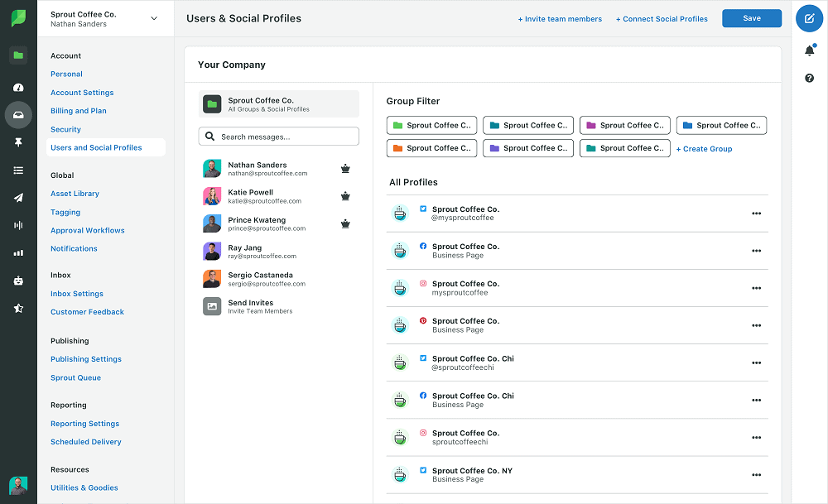The width and height of the screenshot is (828, 504).
Task: Open the green folder groups icon in left rail
Action: click(18, 55)
